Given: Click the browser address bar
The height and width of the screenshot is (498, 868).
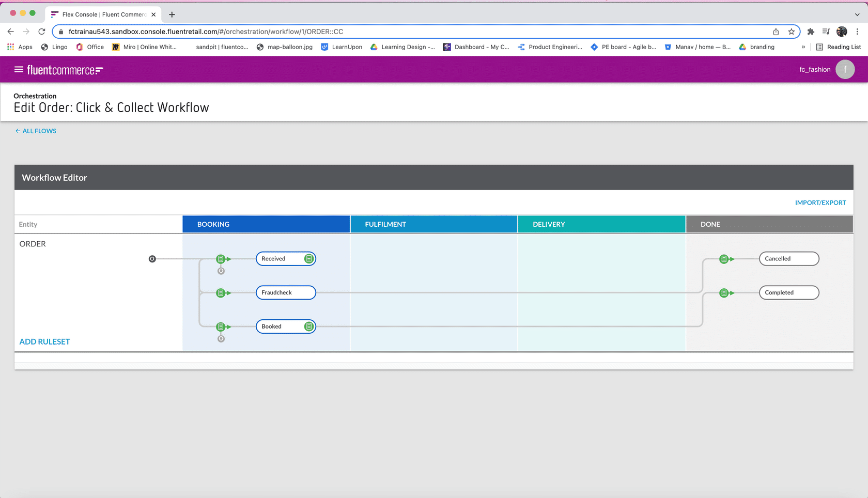Looking at the screenshot, I should [x=413, y=32].
